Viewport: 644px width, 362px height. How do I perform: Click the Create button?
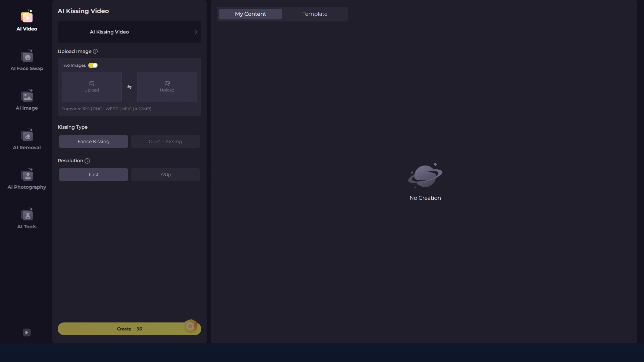tap(129, 329)
